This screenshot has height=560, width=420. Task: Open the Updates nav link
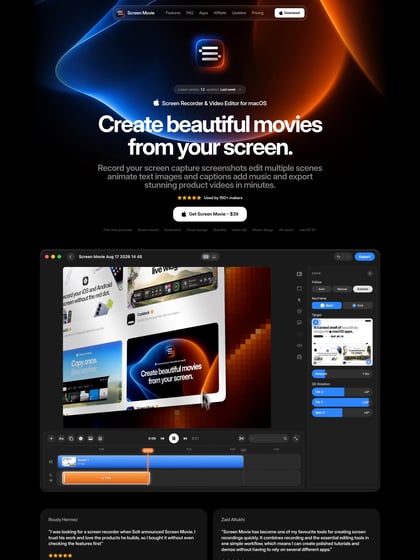(239, 13)
